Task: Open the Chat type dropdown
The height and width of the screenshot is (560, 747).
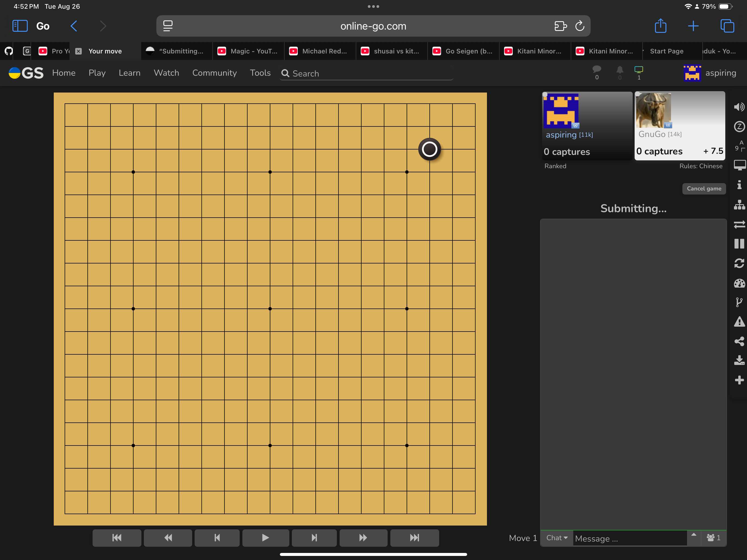Action: [556, 538]
